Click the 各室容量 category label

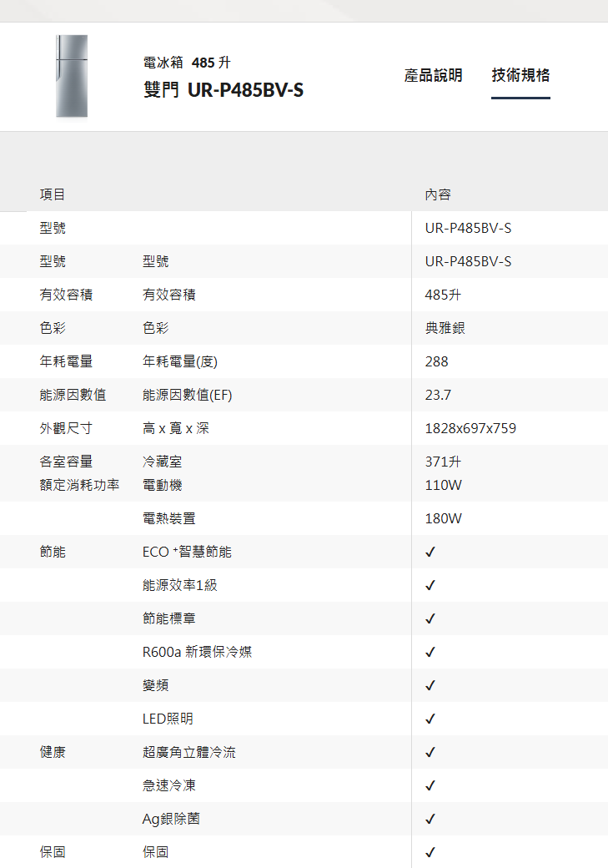tap(66, 461)
